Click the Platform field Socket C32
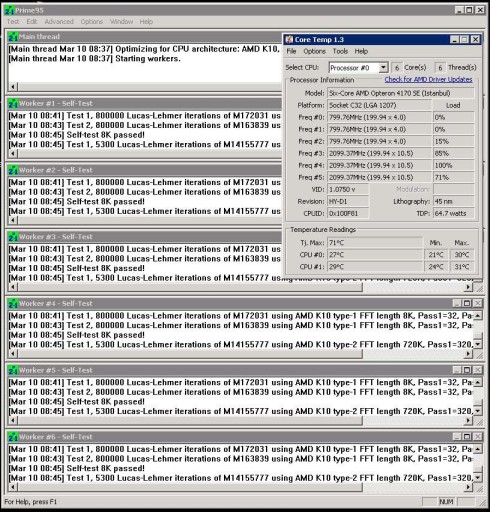Image resolution: width=490 pixels, height=512 pixels. point(379,105)
